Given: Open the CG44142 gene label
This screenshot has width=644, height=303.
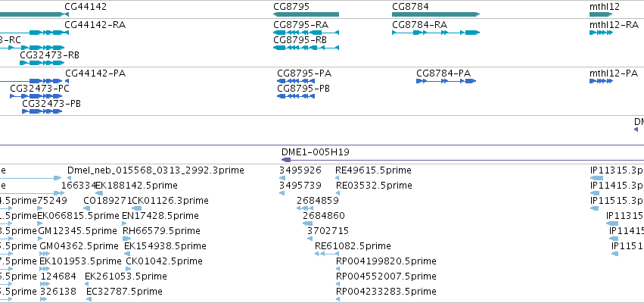Looking at the screenshot, I should pyautogui.click(x=86, y=7).
